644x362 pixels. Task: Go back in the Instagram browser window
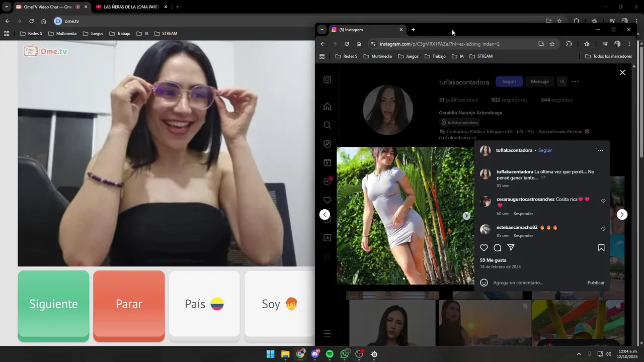click(323, 44)
